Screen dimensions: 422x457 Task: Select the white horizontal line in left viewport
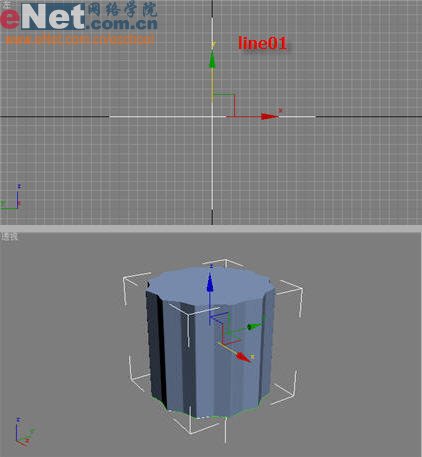(212, 117)
